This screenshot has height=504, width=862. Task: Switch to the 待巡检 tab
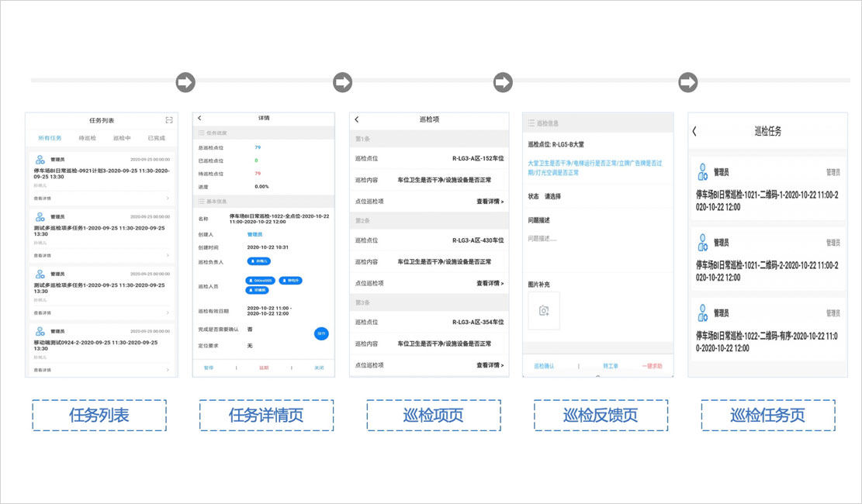[x=88, y=138]
